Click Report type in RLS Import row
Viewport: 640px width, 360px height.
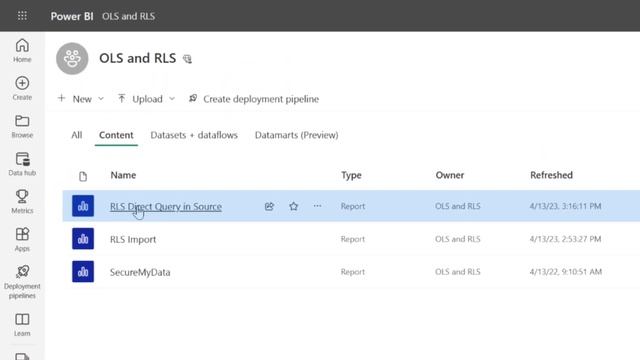353,239
